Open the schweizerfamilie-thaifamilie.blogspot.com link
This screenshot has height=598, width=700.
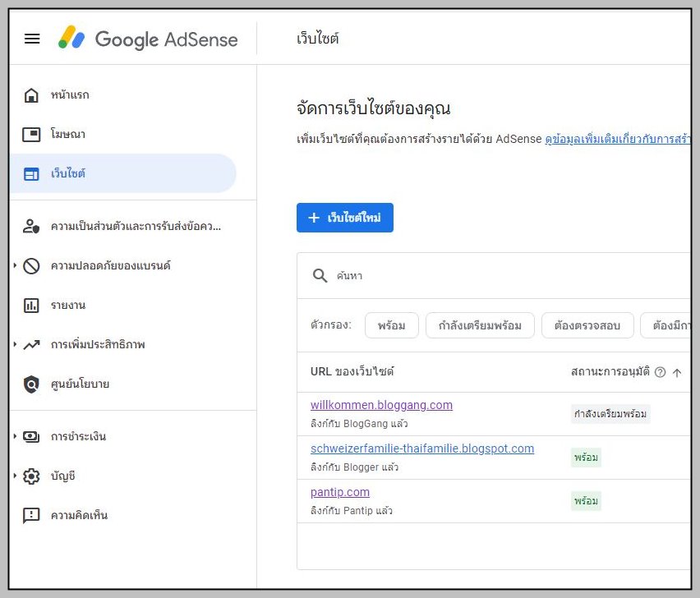[422, 448]
